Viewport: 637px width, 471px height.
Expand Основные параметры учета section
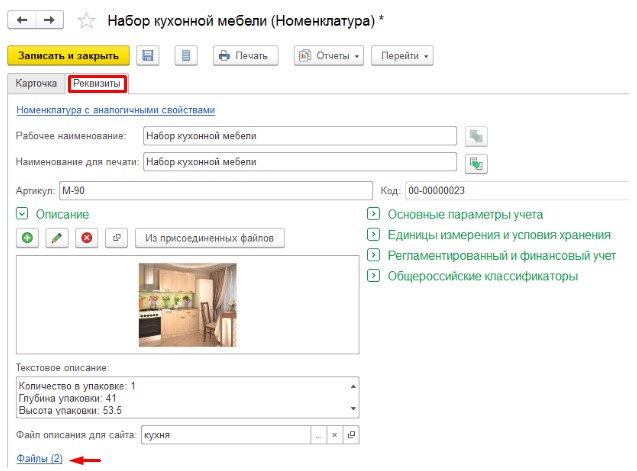point(373,214)
